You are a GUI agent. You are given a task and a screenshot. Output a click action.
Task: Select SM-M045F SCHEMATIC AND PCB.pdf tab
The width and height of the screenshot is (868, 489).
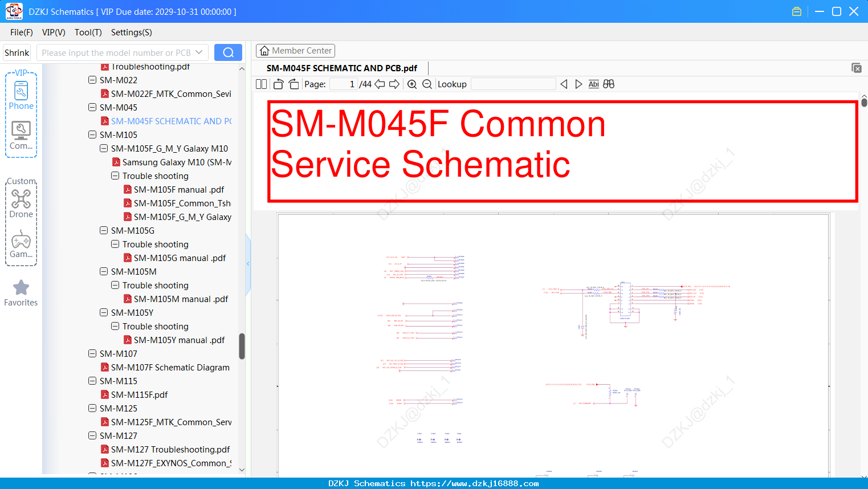click(x=342, y=68)
